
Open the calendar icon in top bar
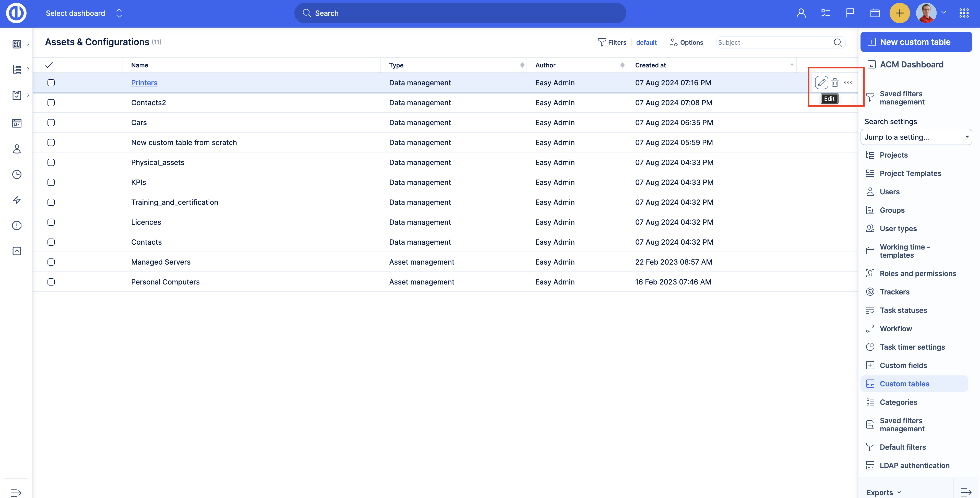[875, 13]
